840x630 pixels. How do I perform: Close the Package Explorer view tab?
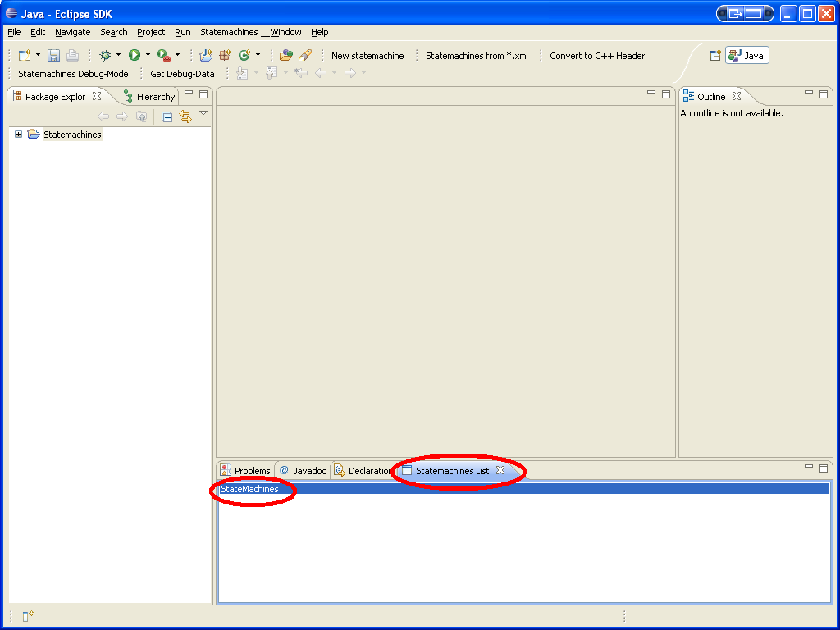tap(97, 96)
